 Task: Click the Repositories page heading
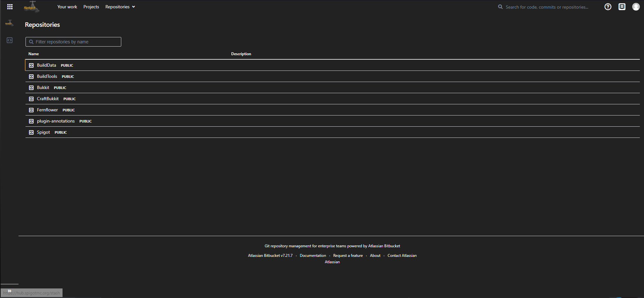click(42, 25)
